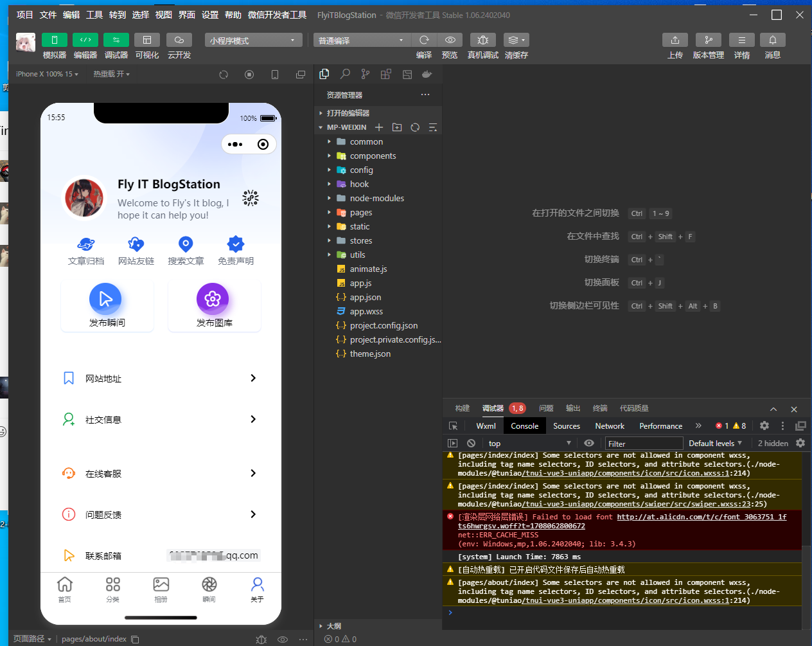Image resolution: width=812 pixels, height=646 pixels.
Task: Open the 微信开发者工具 menu
Action: pos(277,15)
